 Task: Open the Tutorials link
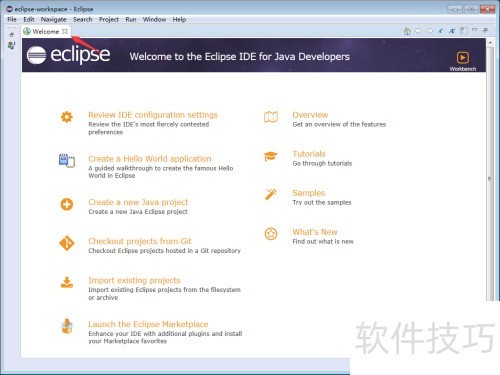pyautogui.click(x=309, y=154)
